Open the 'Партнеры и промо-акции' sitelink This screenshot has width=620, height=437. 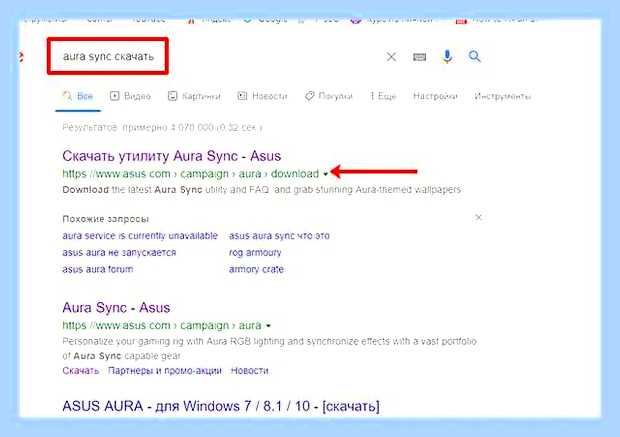(x=165, y=371)
